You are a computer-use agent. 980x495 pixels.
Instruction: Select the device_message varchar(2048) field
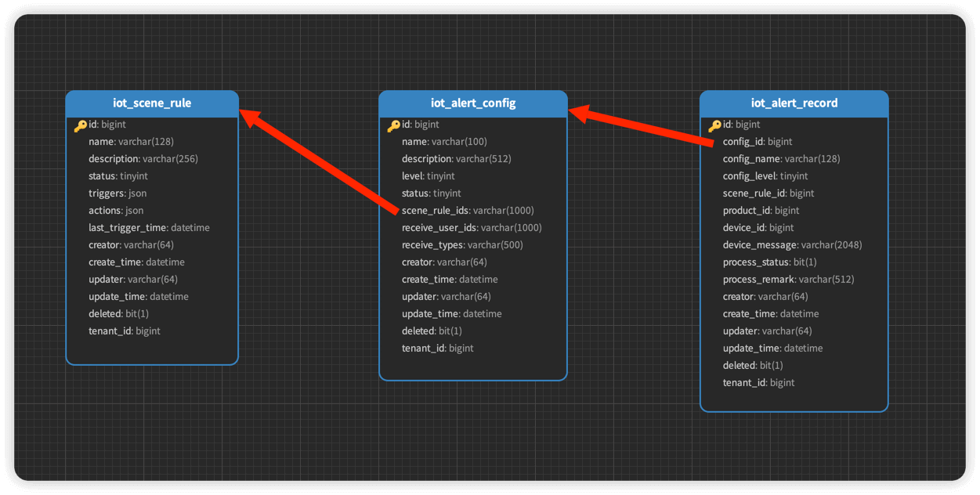pyautogui.click(x=792, y=245)
